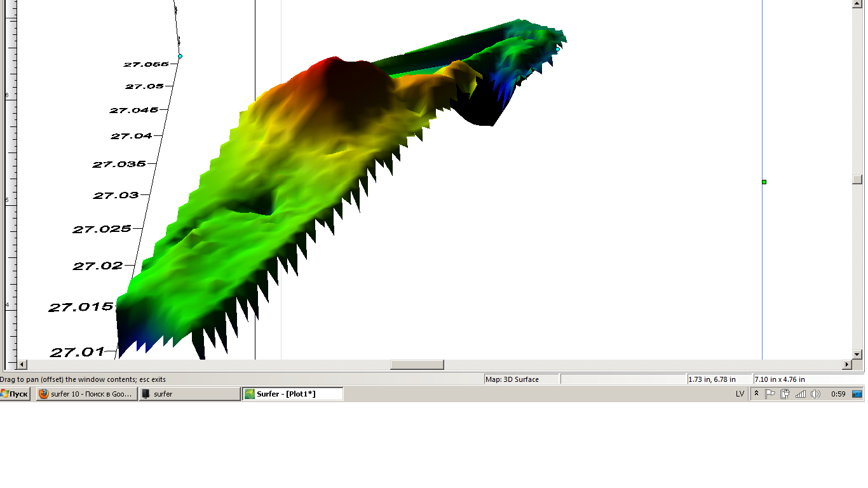Click the 27.03 axis tick label
The width and height of the screenshot is (868, 488).
coord(116,196)
